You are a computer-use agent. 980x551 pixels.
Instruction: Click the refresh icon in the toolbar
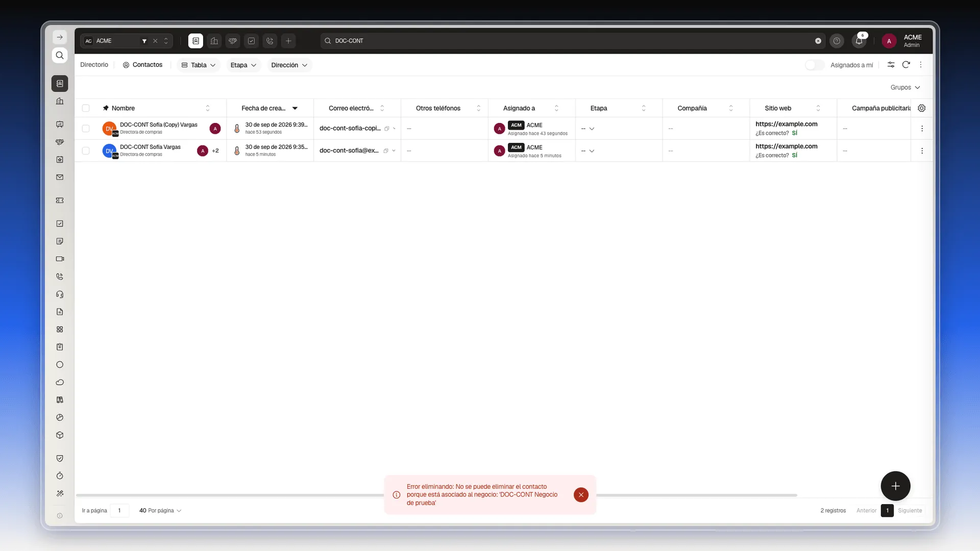pyautogui.click(x=906, y=65)
